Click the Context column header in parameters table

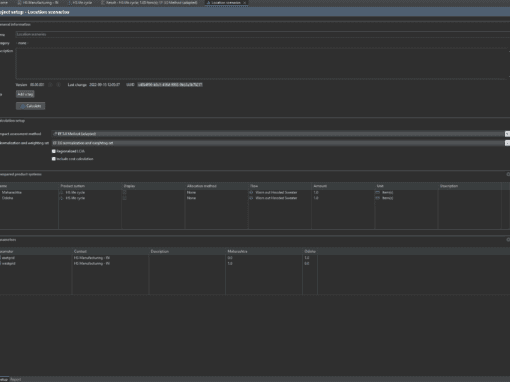pyautogui.click(x=111, y=251)
